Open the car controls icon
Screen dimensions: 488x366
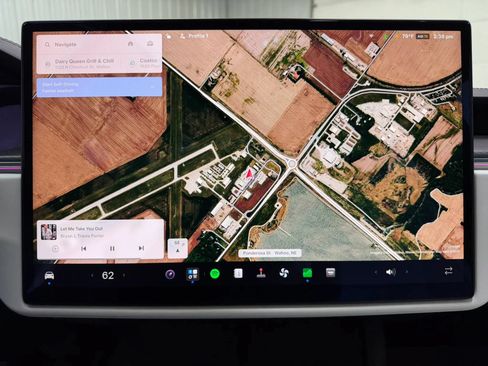point(49,275)
